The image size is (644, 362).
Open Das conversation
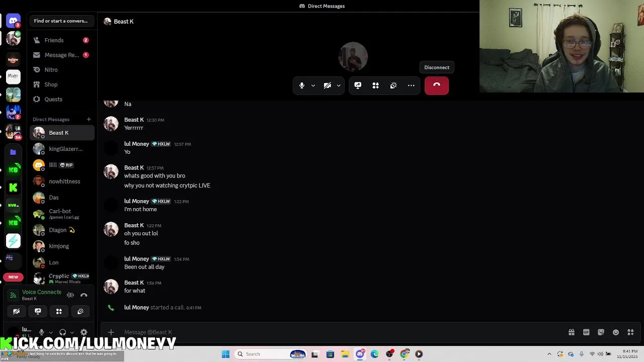62,198
